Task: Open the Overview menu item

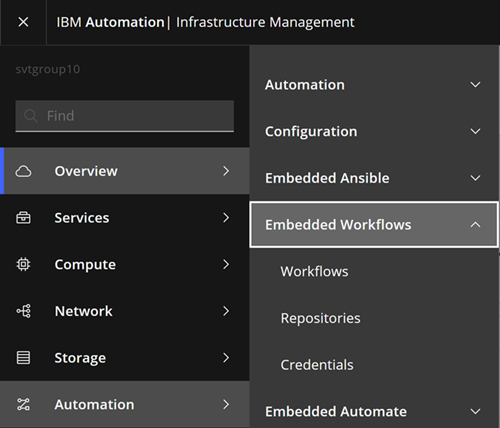Action: pos(125,171)
